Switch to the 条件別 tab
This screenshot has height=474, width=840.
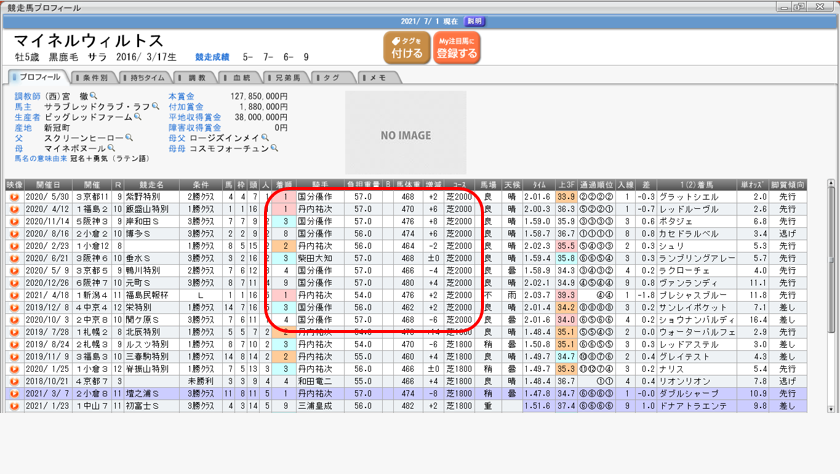point(94,77)
